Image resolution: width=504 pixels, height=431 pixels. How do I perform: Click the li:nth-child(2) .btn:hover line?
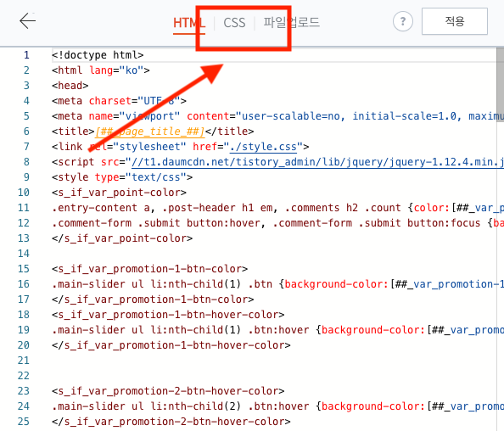tap(277, 406)
